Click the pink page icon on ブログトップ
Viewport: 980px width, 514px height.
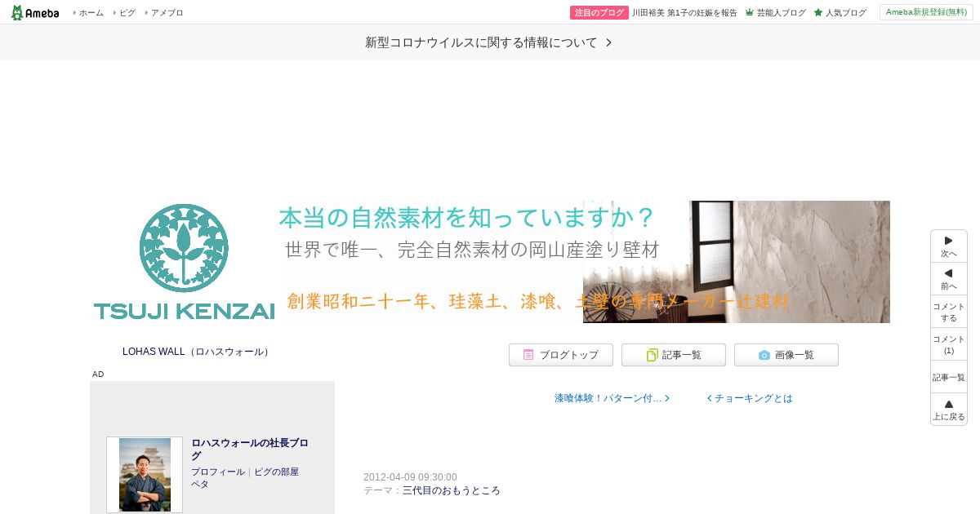[528, 355]
